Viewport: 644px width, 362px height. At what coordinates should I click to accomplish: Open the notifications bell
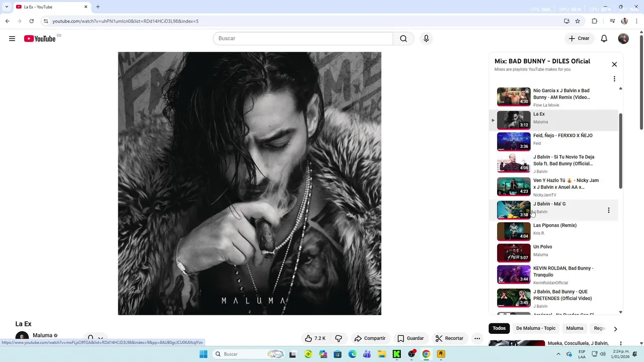(x=604, y=39)
